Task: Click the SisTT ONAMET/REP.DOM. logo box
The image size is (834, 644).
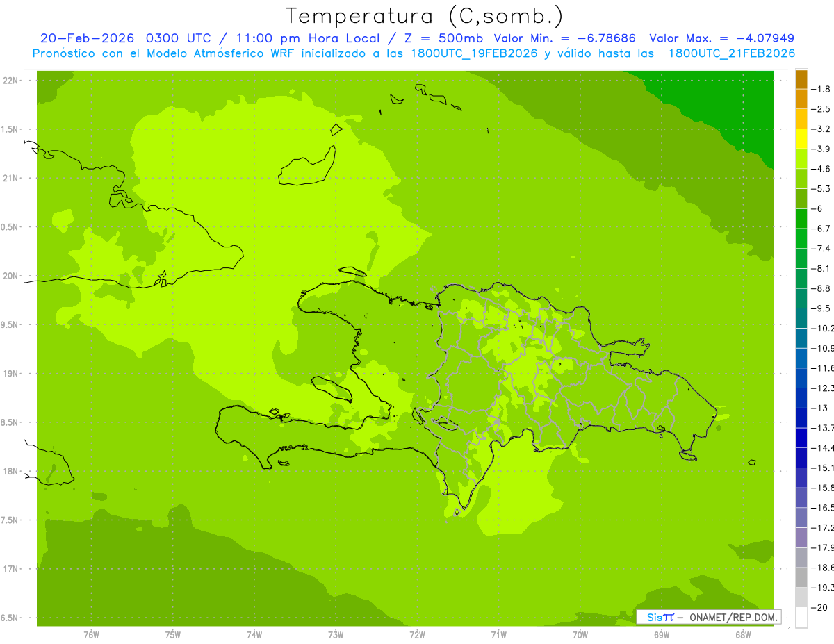Action: point(708,617)
